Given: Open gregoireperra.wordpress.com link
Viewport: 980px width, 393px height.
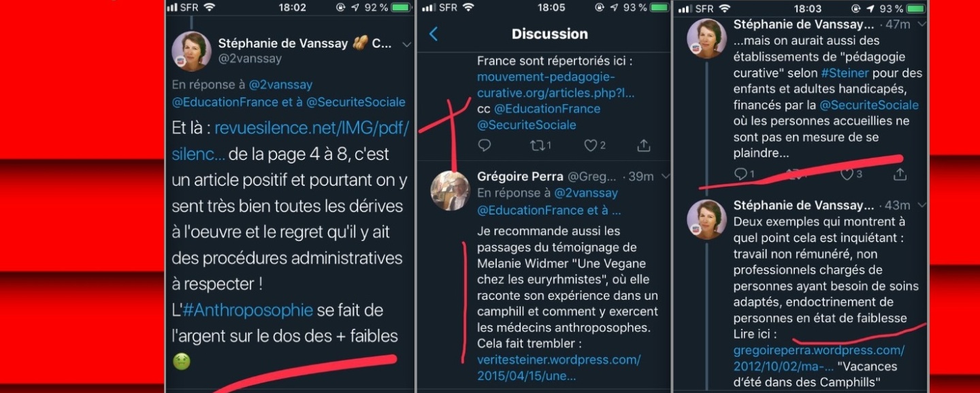Looking at the screenshot, I should click(819, 351).
